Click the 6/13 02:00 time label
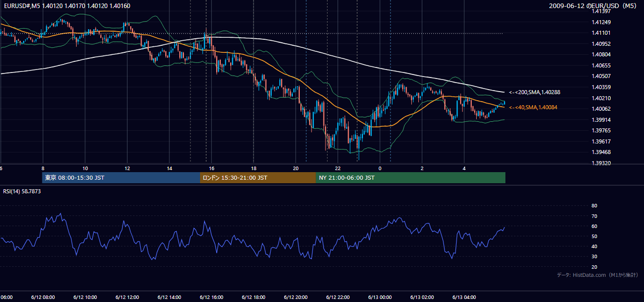Image resolution: width=644 pixels, height=302 pixels. pos(422,297)
